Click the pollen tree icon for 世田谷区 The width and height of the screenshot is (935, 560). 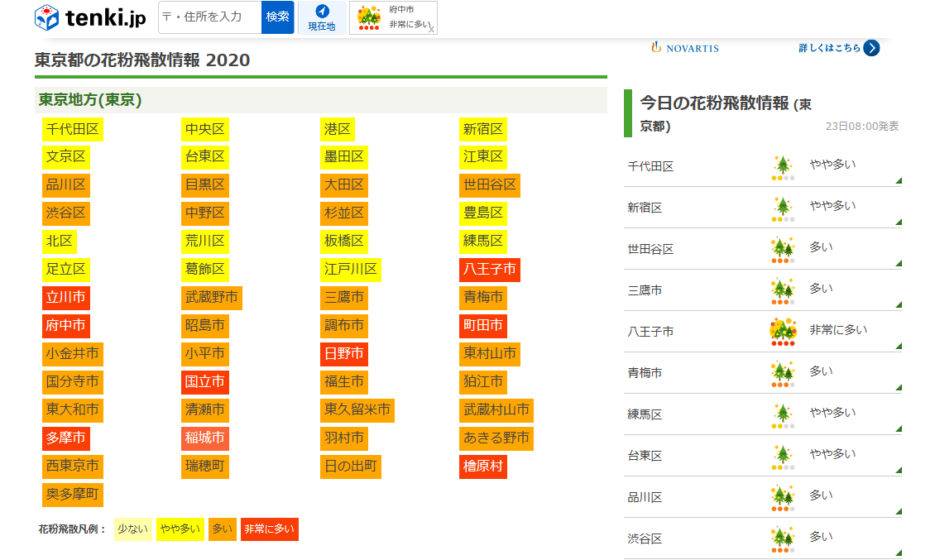coord(782,249)
